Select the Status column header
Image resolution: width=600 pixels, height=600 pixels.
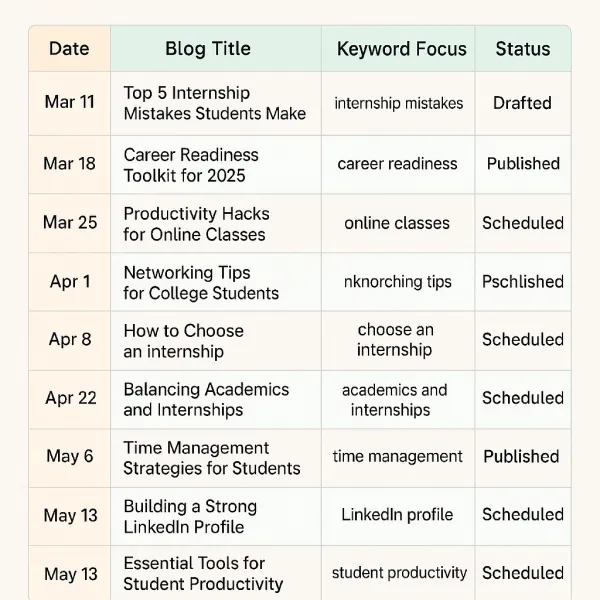(523, 49)
